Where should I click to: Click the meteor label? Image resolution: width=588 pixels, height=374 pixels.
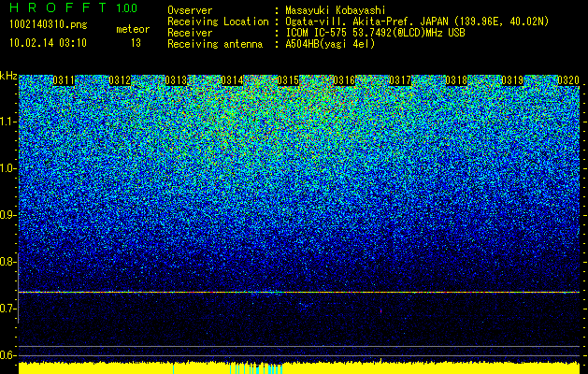pos(133,29)
